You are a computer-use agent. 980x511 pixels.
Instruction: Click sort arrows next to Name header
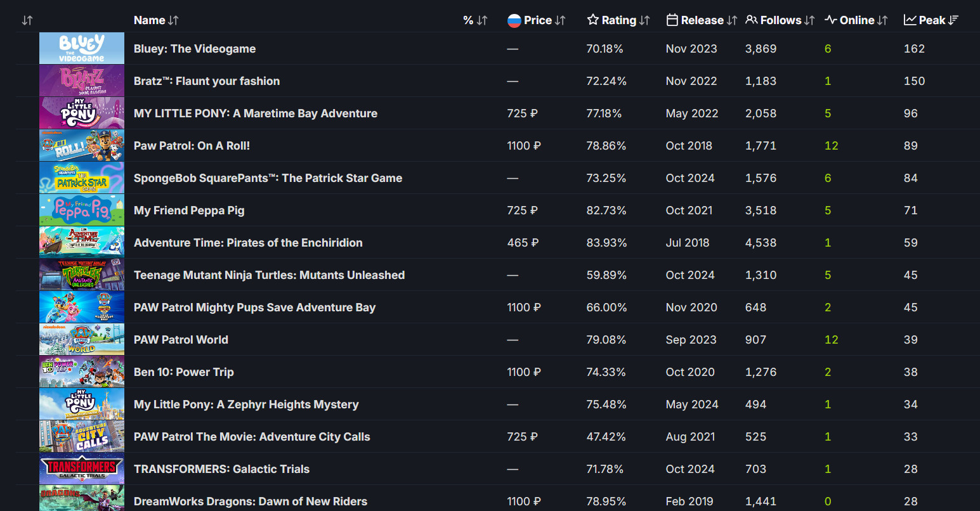pos(173,20)
